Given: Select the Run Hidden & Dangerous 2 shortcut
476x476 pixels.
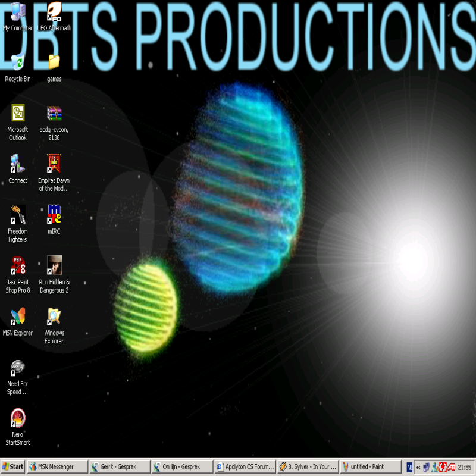Looking at the screenshot, I should coord(54,265).
